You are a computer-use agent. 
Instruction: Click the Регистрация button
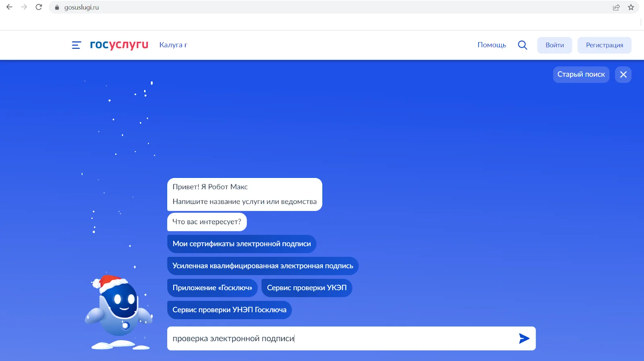click(604, 45)
